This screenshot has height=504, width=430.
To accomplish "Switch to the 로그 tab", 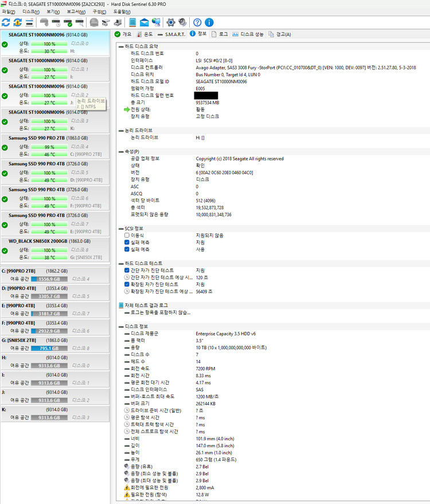I will (x=220, y=34).
